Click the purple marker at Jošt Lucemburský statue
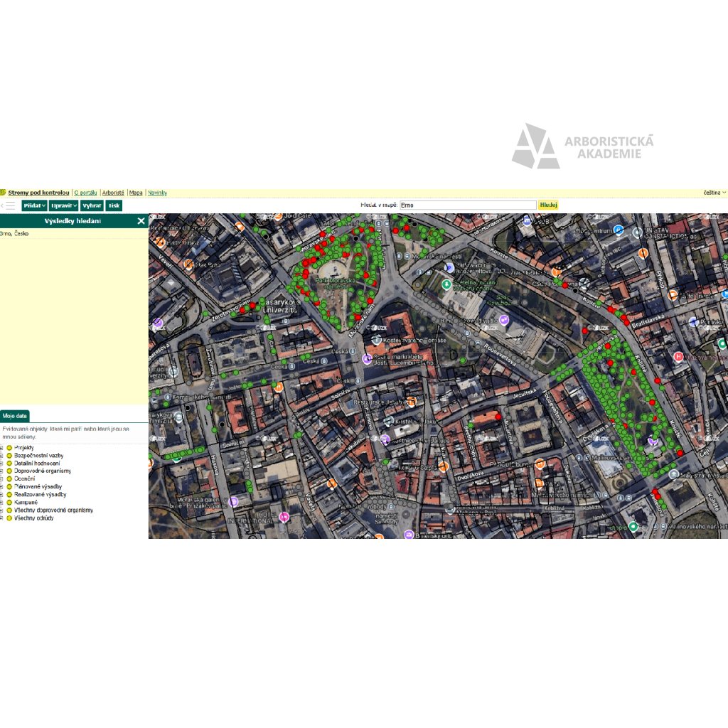This screenshot has width=728, height=728. [x=368, y=359]
